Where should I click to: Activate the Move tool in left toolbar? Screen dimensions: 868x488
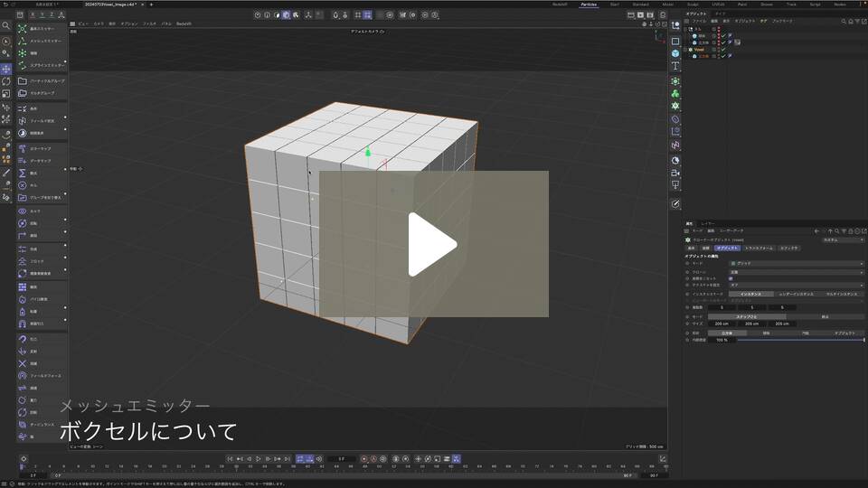6,70
